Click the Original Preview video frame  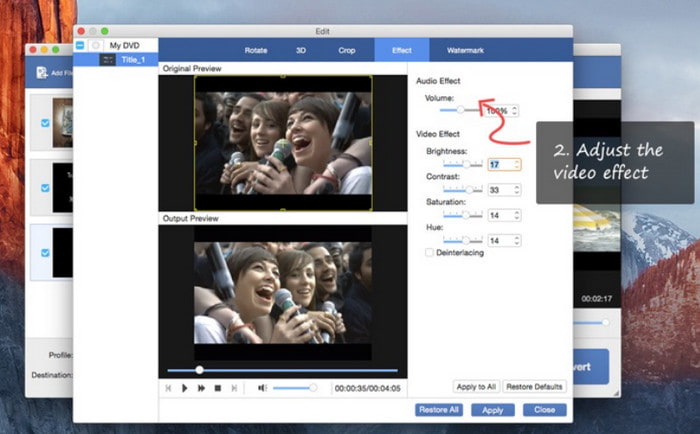[283, 143]
